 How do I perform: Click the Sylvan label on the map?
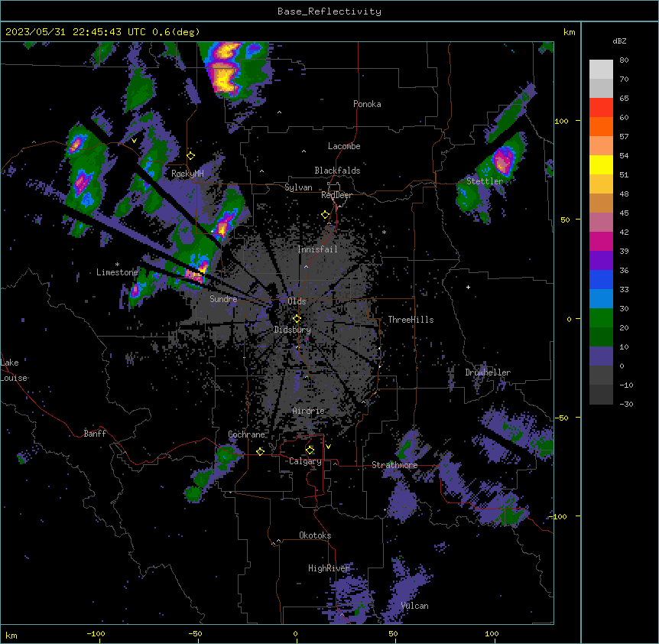click(298, 187)
